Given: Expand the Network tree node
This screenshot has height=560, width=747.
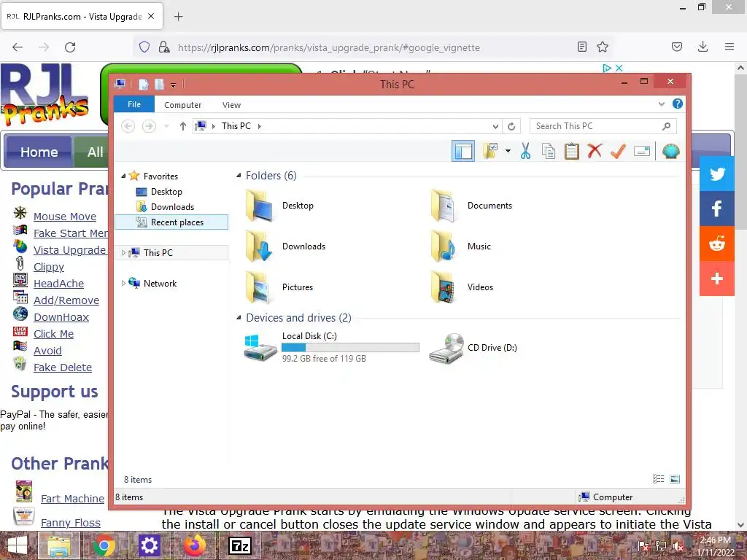Looking at the screenshot, I should (x=123, y=284).
